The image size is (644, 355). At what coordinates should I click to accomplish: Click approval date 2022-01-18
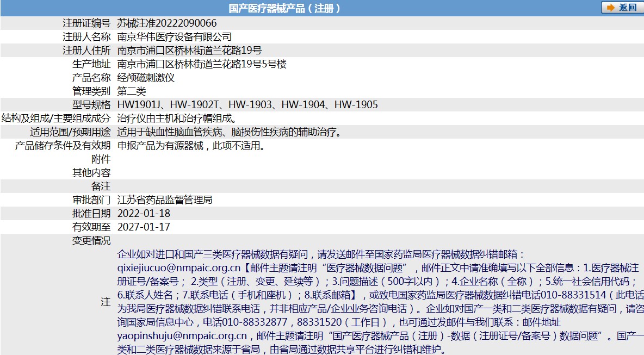[144, 214]
